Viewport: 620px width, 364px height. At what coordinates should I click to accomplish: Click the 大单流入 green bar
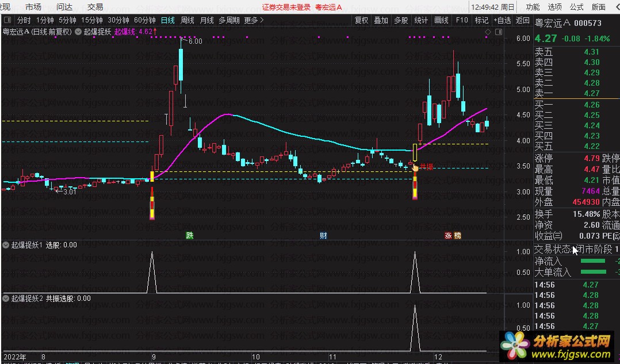tap(593, 271)
